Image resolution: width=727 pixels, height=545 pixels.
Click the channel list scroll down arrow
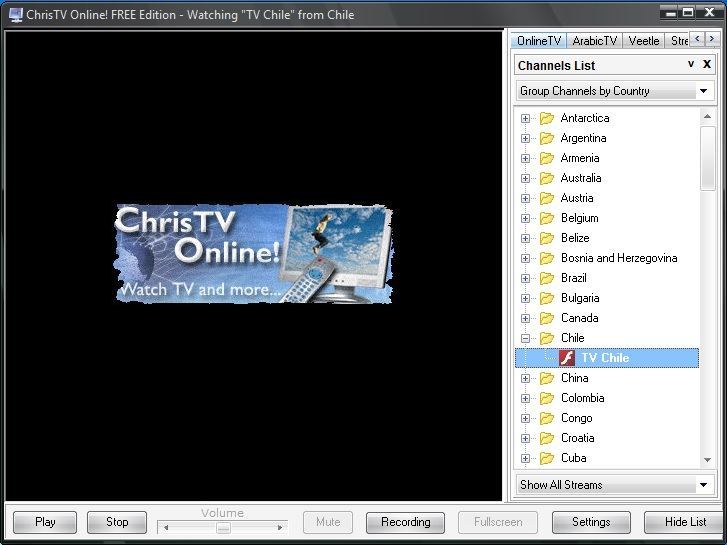[x=707, y=460]
